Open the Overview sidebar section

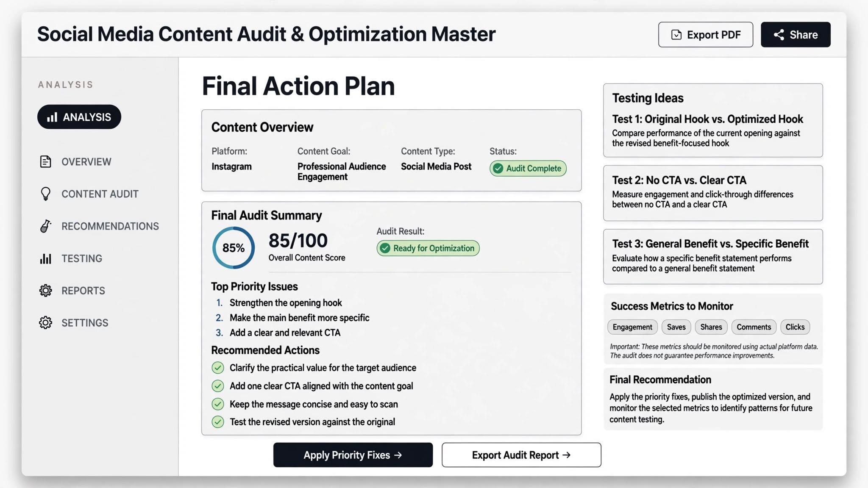pyautogui.click(x=75, y=162)
